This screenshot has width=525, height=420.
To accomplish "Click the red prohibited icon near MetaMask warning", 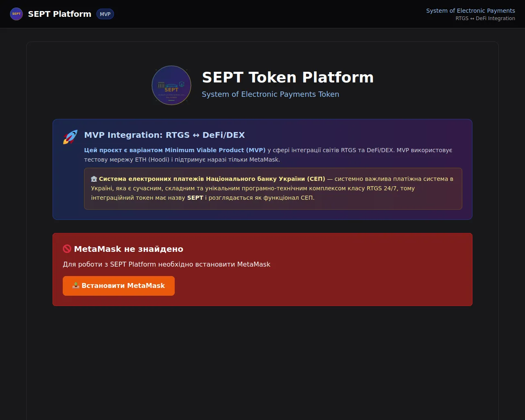I will 67,249.
